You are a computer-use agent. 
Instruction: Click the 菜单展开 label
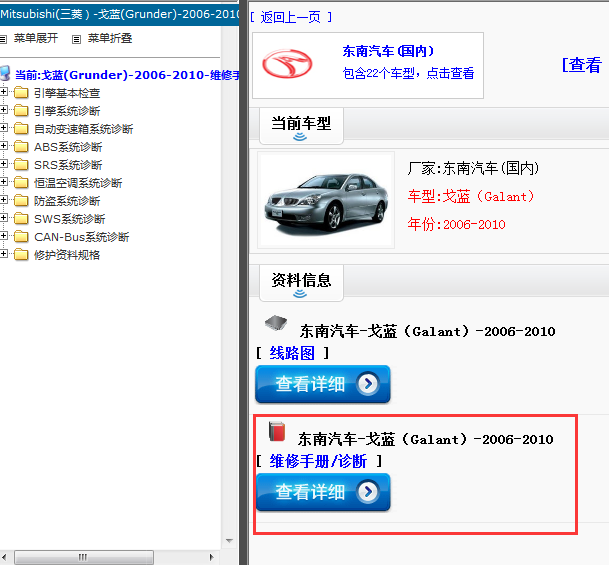coord(36,38)
